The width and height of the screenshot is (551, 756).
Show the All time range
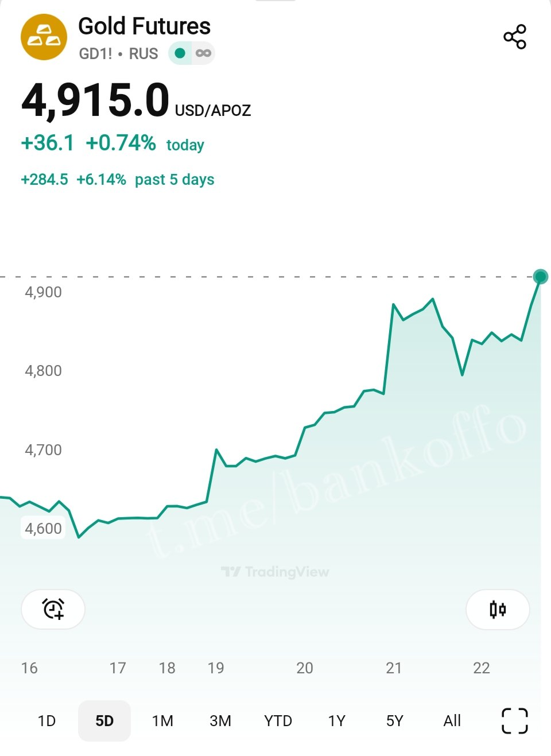(x=452, y=721)
